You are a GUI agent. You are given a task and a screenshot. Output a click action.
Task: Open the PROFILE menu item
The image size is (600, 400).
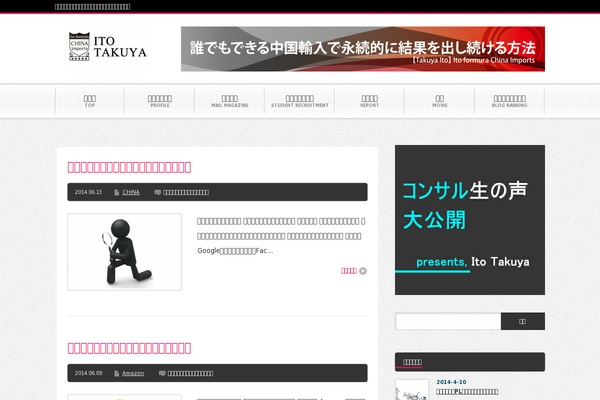coord(160,101)
